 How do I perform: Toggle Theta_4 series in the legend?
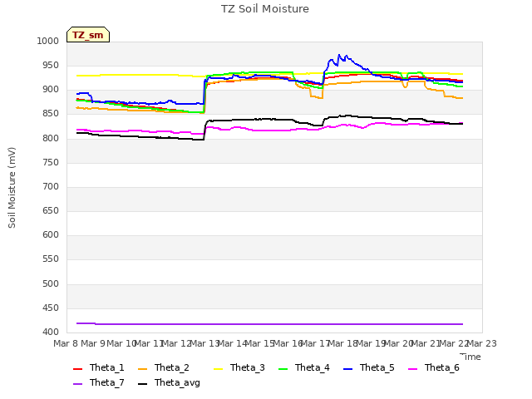pos(304,367)
